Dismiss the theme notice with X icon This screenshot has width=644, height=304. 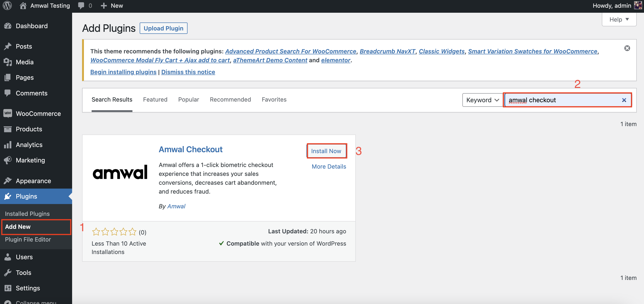[627, 48]
